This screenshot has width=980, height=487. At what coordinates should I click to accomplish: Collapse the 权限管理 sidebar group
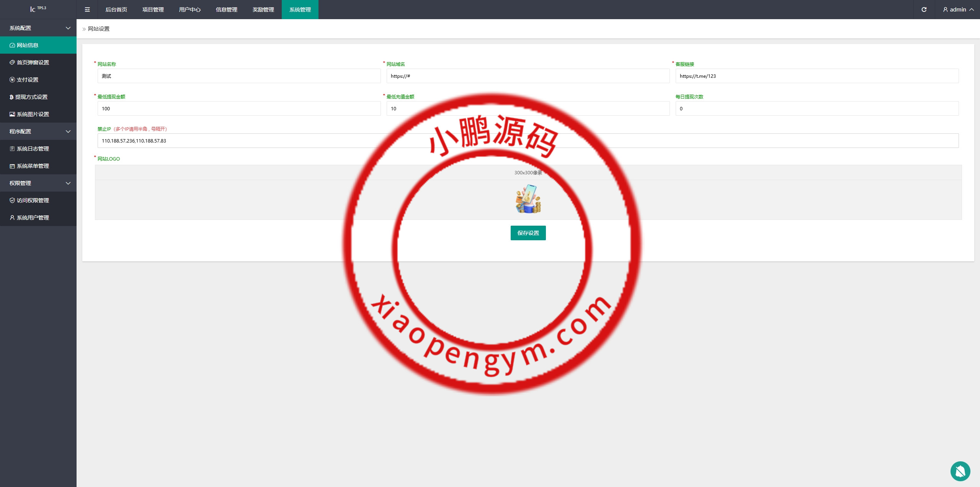tap(38, 183)
